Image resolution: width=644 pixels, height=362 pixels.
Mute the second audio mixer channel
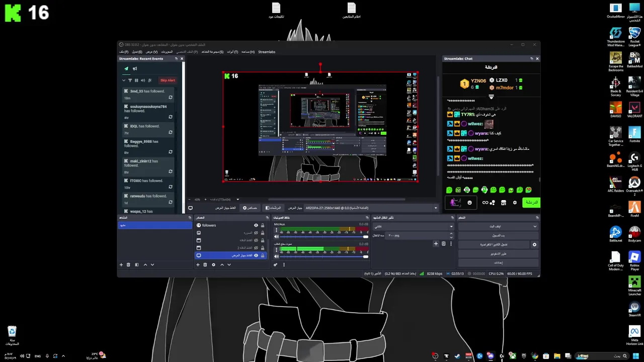click(x=276, y=256)
